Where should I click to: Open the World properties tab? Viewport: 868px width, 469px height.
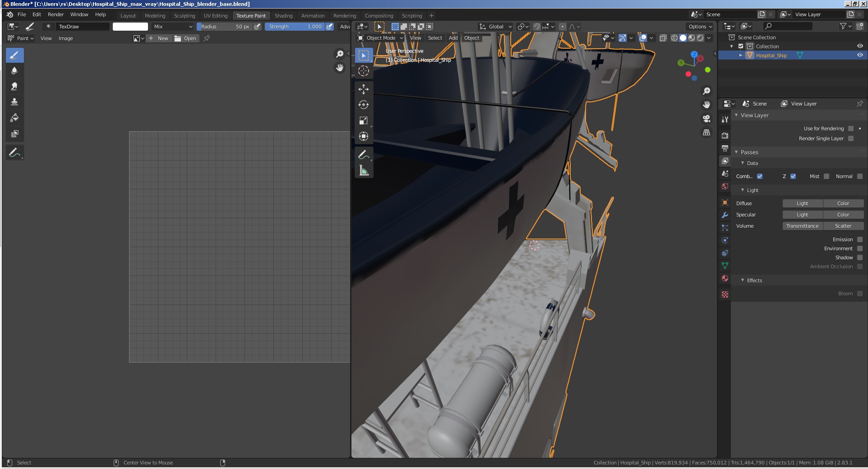coord(725,186)
